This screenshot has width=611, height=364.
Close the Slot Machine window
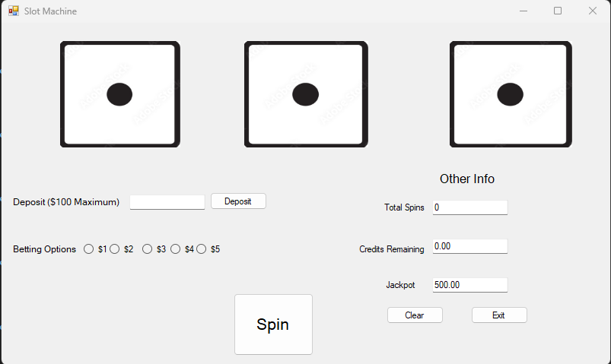593,11
